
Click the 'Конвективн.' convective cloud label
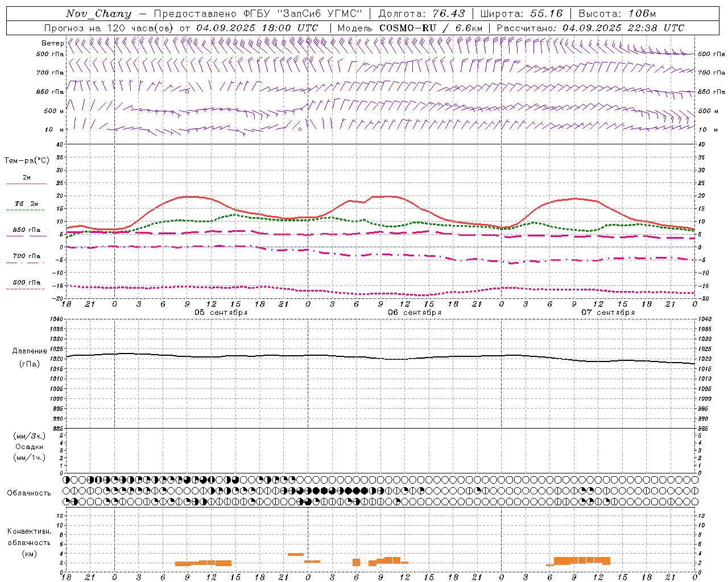tap(29, 531)
